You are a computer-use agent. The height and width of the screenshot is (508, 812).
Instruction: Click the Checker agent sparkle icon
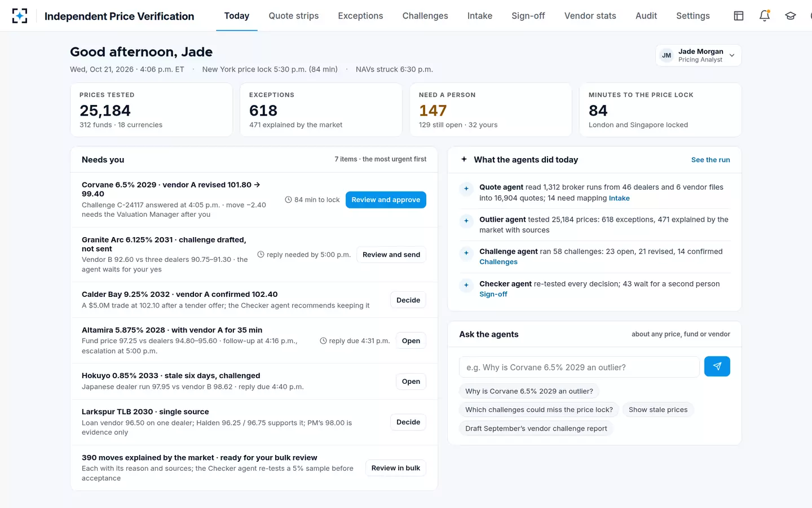(466, 286)
